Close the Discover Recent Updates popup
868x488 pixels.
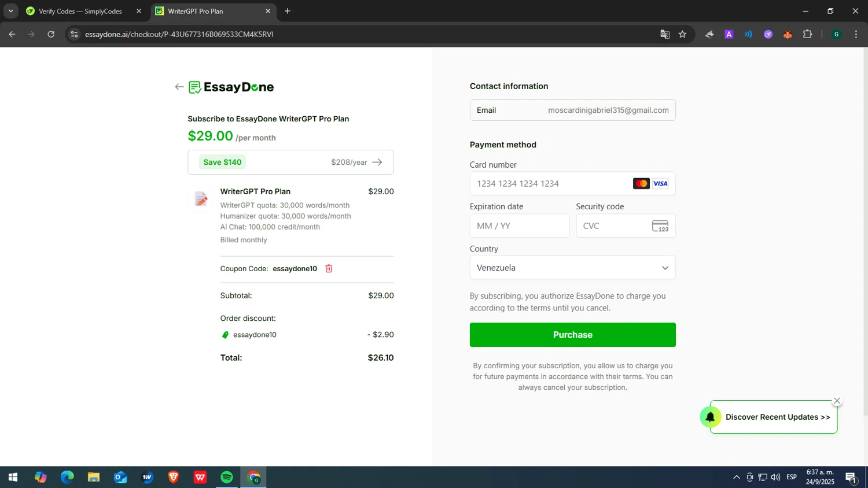click(x=837, y=401)
